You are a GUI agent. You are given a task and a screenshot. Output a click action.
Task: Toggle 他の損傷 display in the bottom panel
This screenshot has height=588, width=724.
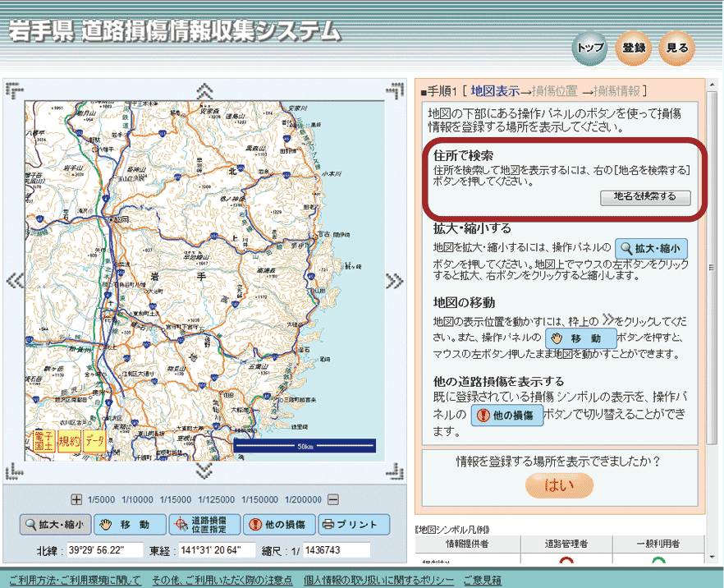(x=279, y=525)
